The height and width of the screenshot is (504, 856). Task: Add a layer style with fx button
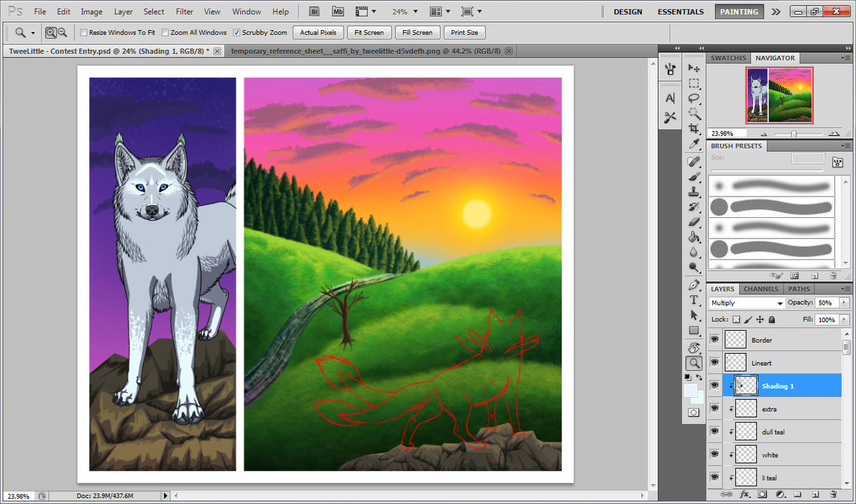744,494
